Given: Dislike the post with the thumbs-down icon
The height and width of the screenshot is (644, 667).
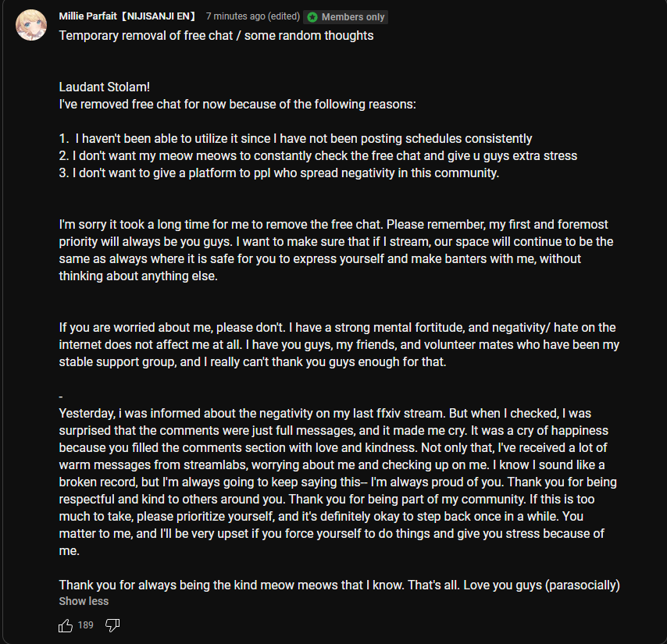Looking at the screenshot, I should [x=112, y=625].
